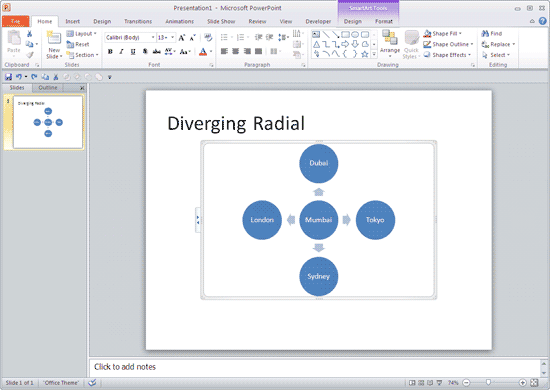The image size is (550, 390).
Task: Select the Oval shape in shapes gallery
Action: [x=355, y=34]
